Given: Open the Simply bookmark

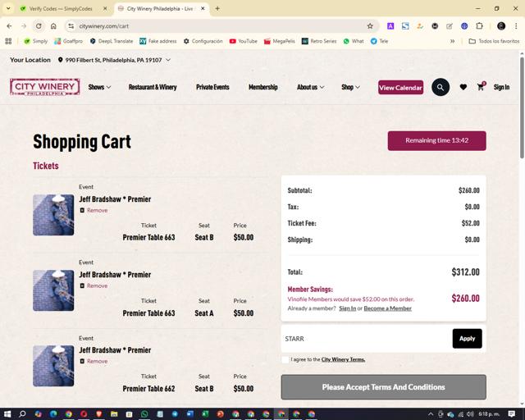Looking at the screenshot, I should (36, 41).
